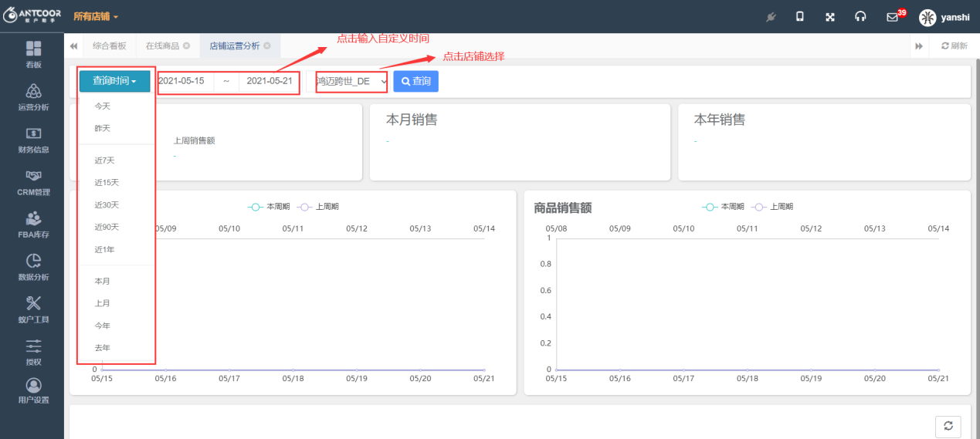Screen dimensions: 980x439
Task: Toggle 本周期 legend in left chart
Action: [267, 207]
